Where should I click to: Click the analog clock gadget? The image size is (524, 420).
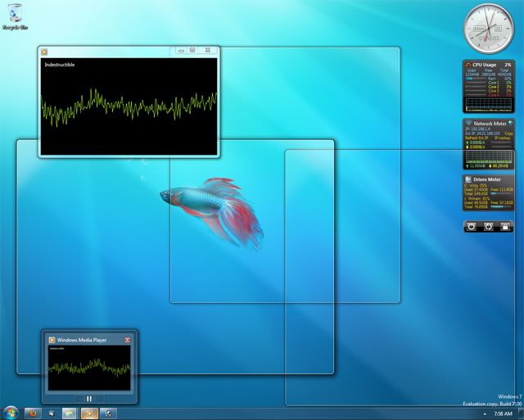pos(488,29)
